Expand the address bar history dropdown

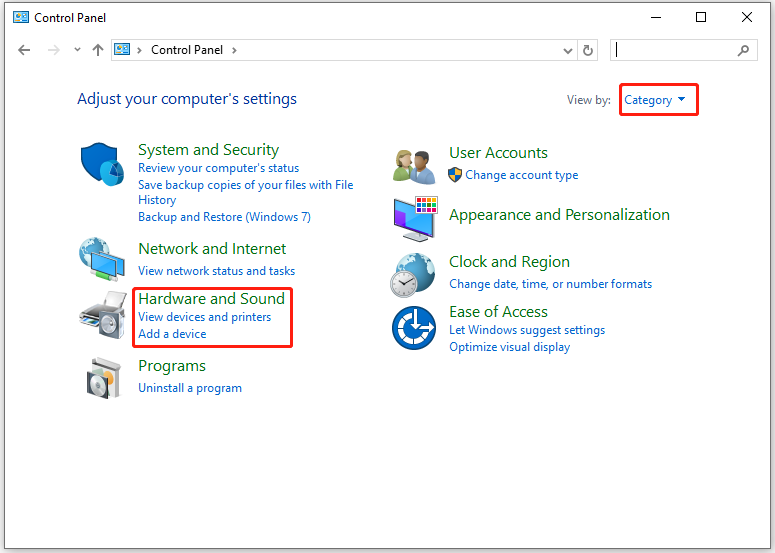[x=568, y=50]
